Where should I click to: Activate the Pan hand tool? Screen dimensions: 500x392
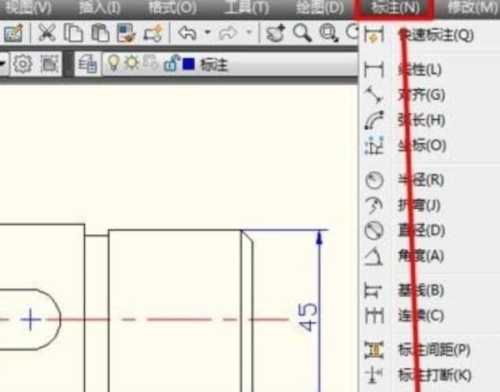click(x=275, y=33)
